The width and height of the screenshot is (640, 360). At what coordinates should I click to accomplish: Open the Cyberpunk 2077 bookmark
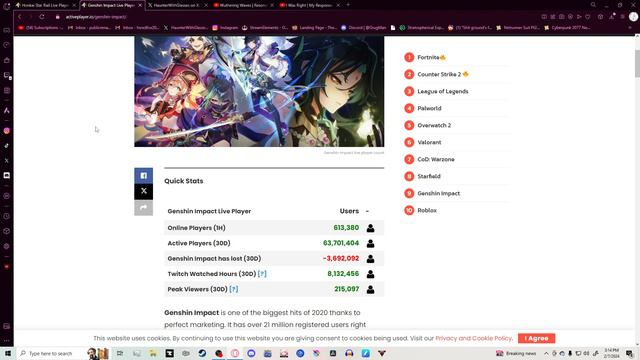click(567, 28)
